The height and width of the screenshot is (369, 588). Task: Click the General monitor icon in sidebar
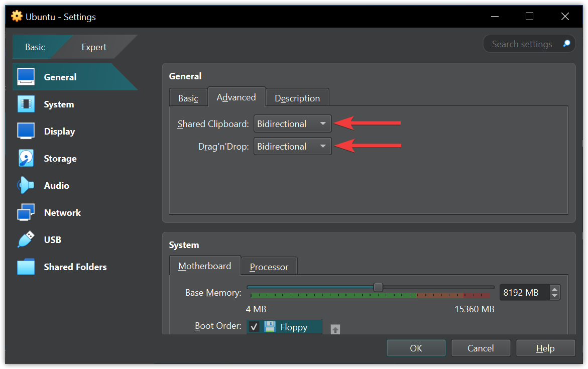coord(26,76)
